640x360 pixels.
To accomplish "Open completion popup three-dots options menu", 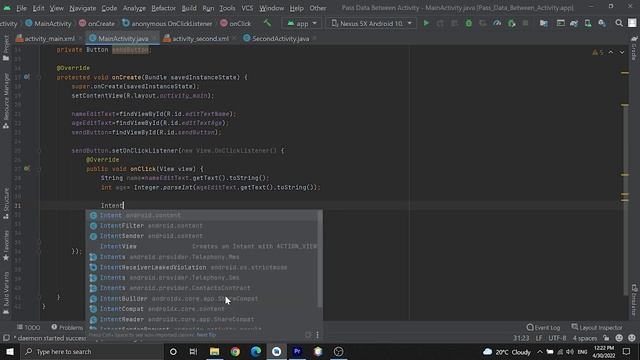I will pos(317,335).
